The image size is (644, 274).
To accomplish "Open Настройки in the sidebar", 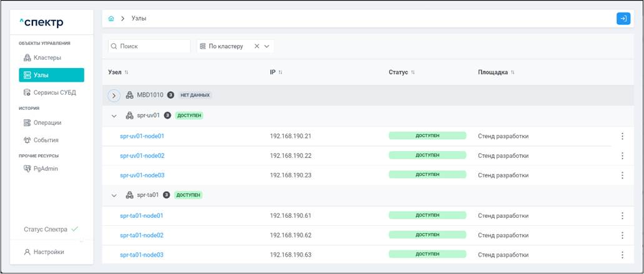I will click(x=47, y=252).
